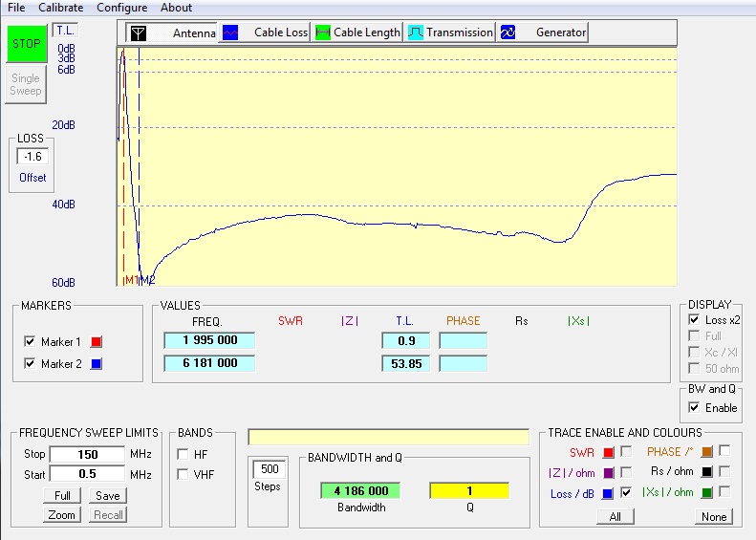This screenshot has height=540, width=756.
Task: Select the Transmission mode icon
Action: pyautogui.click(x=416, y=32)
